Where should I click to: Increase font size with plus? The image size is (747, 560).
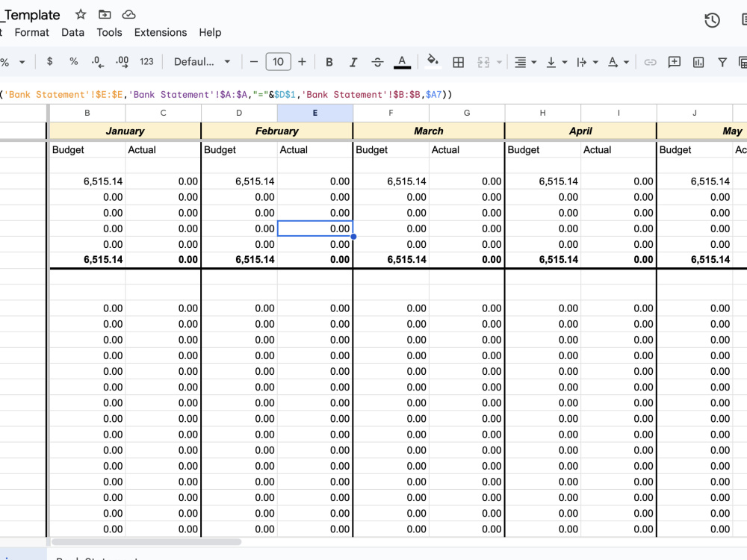tap(302, 62)
